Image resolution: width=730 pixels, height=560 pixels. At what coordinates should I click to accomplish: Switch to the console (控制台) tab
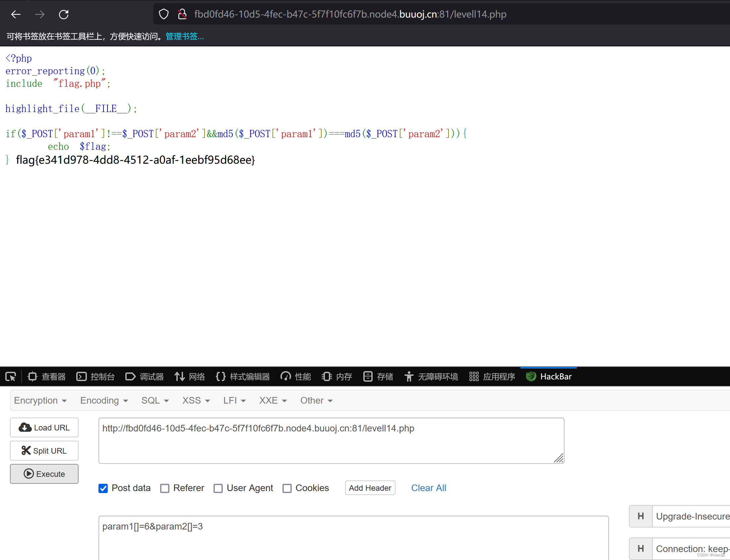(x=96, y=377)
